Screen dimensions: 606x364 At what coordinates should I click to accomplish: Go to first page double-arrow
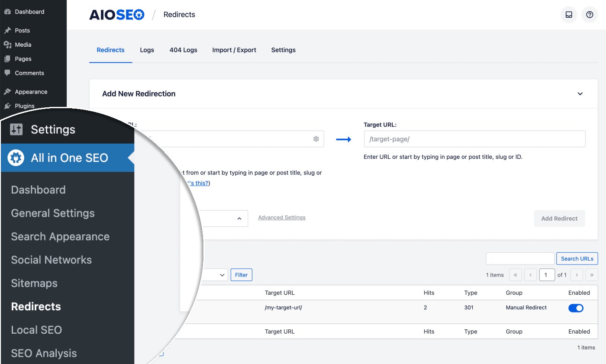pyautogui.click(x=516, y=275)
